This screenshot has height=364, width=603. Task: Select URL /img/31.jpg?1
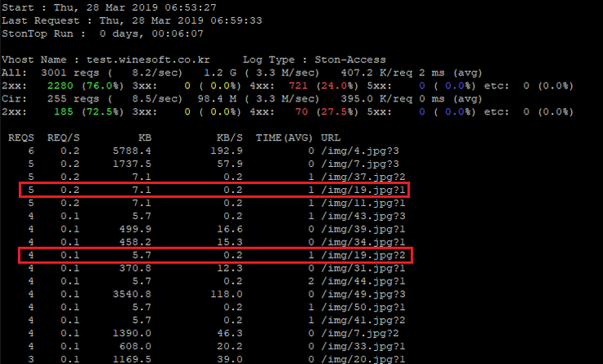[x=363, y=268]
